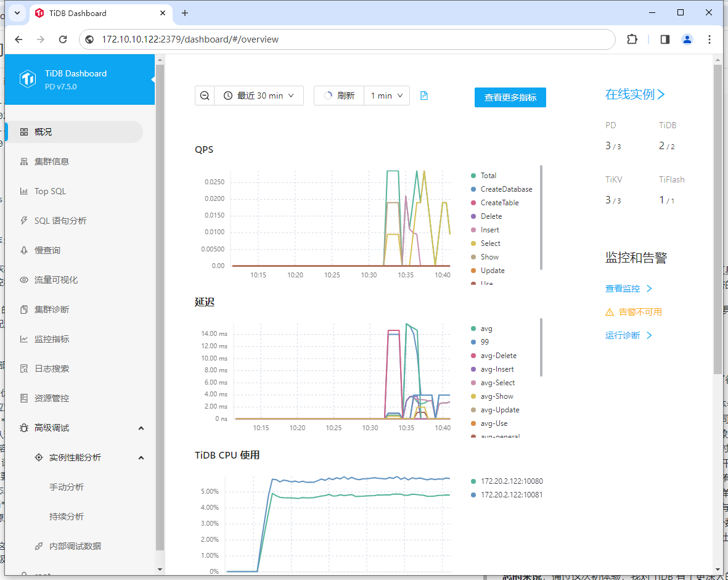This screenshot has width=728, height=580.
Task: Toggle the 99 series in 延迟 legend
Action: click(480, 342)
